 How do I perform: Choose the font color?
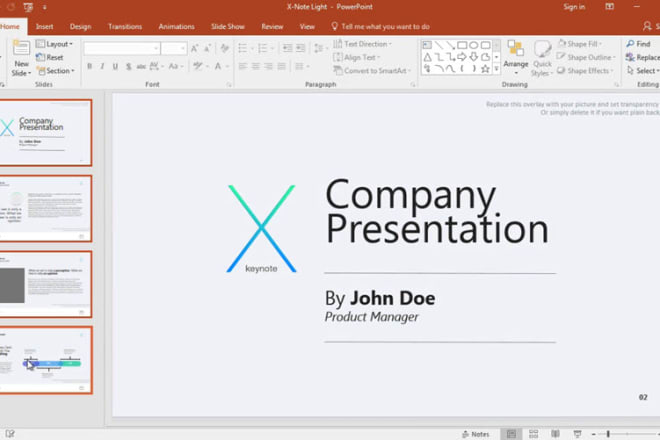[x=221, y=67]
